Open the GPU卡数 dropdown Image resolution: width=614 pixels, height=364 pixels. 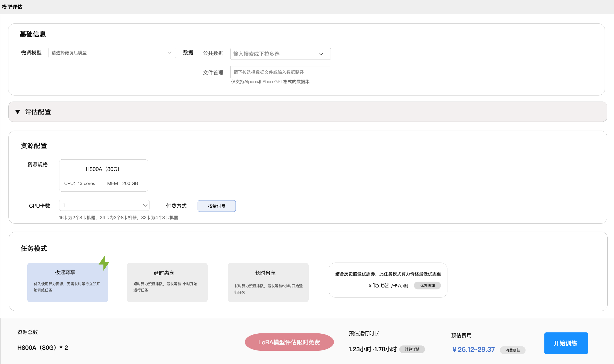tap(104, 205)
